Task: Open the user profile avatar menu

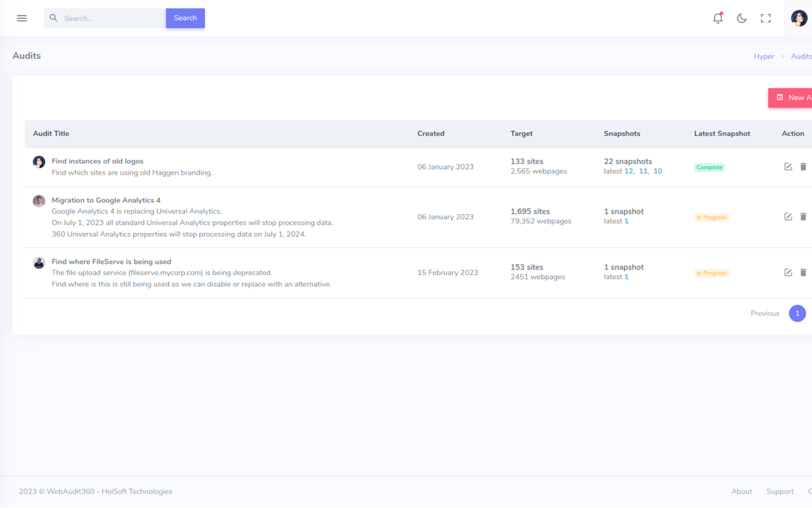Action: [x=799, y=17]
